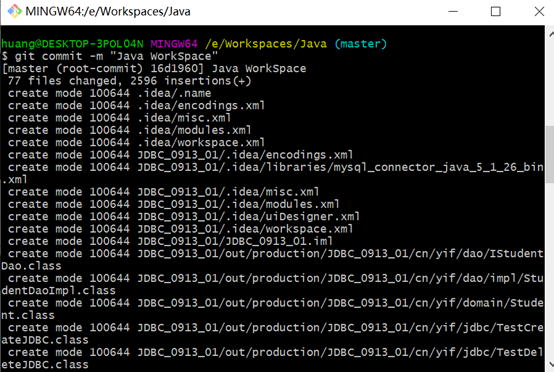Click the cn/yif/jdbc/TestDel path line
Viewport: 554px width, 372px height.
click(276, 353)
